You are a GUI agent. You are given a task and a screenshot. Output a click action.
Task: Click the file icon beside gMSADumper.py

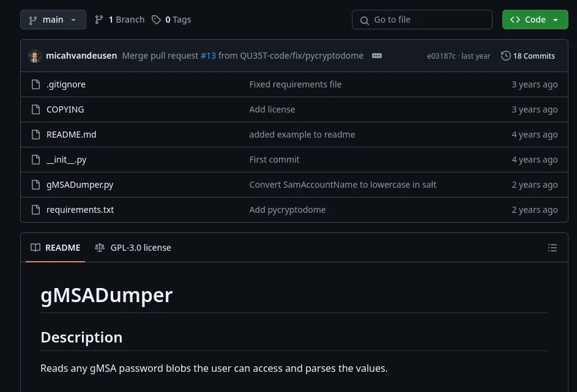tap(35, 185)
